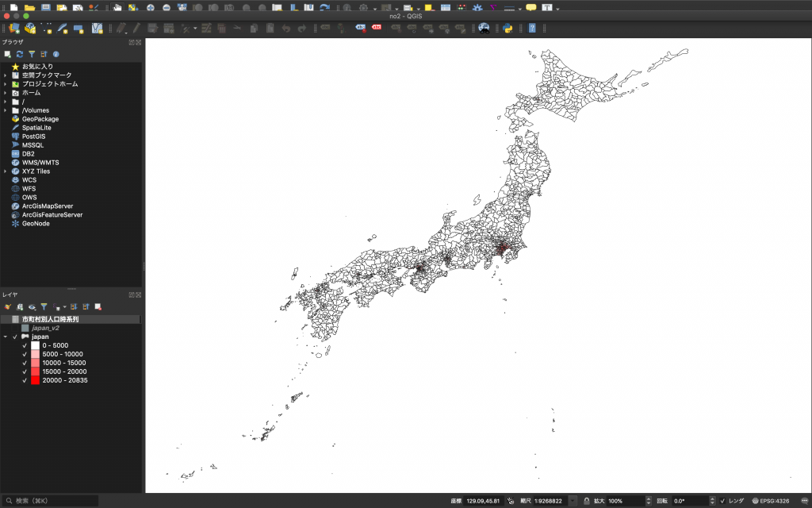
Task: Select ArcGisMapServer in the Browser
Action: [x=48, y=206]
